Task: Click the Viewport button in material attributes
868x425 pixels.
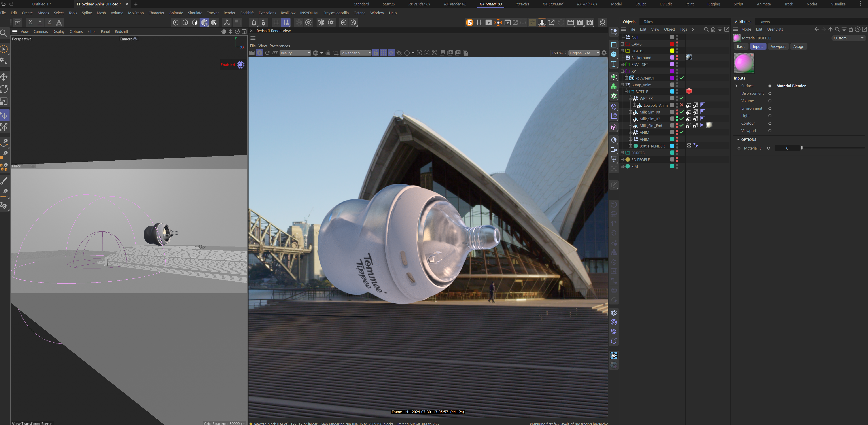Action: [x=778, y=46]
